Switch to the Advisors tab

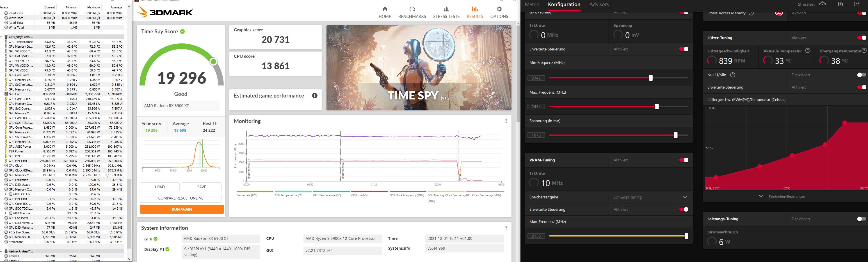pos(599,4)
